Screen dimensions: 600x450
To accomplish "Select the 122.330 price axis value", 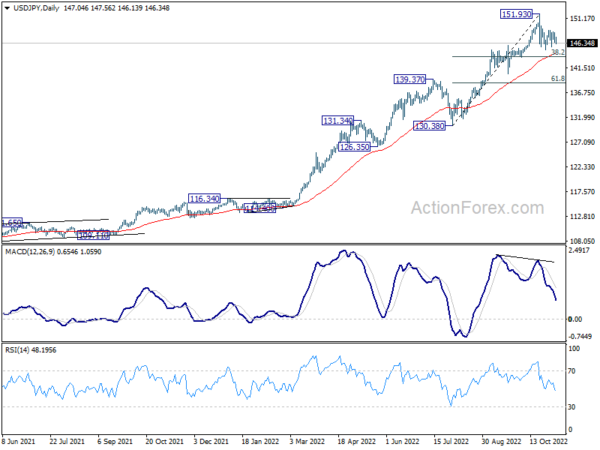I will [x=582, y=166].
